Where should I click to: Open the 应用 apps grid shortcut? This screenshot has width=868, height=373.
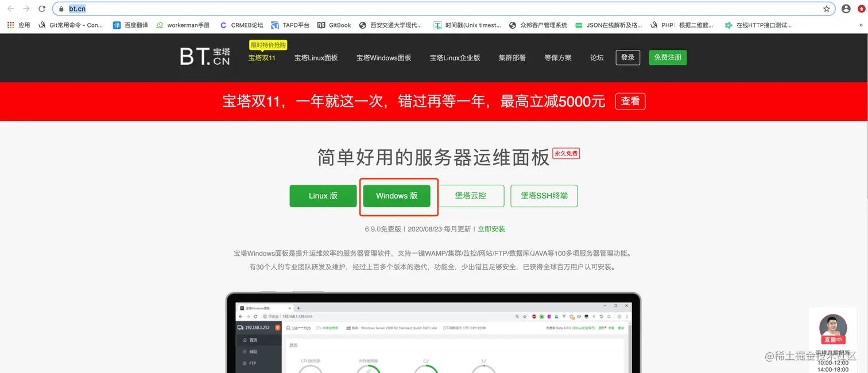point(18,25)
